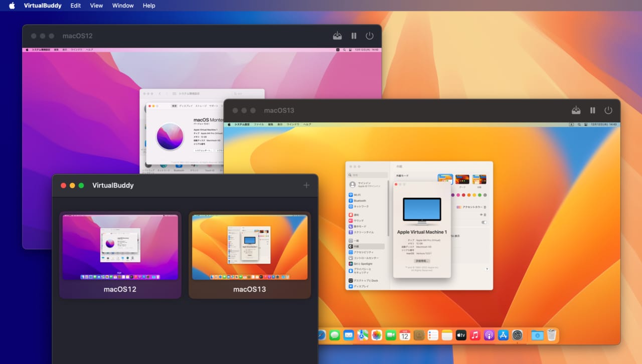Open Screen Time in macOS13 settings sidebar
Image resolution: width=642 pixels, height=364 pixels.
[366, 232]
